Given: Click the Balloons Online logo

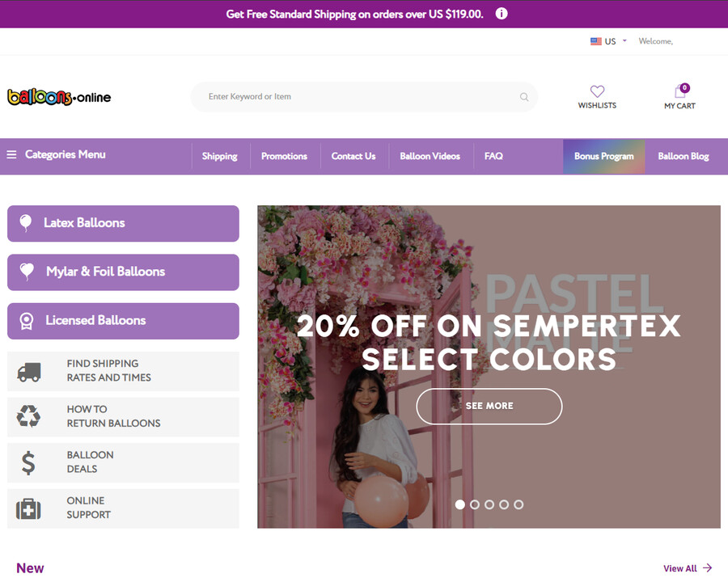Looking at the screenshot, I should coord(59,97).
